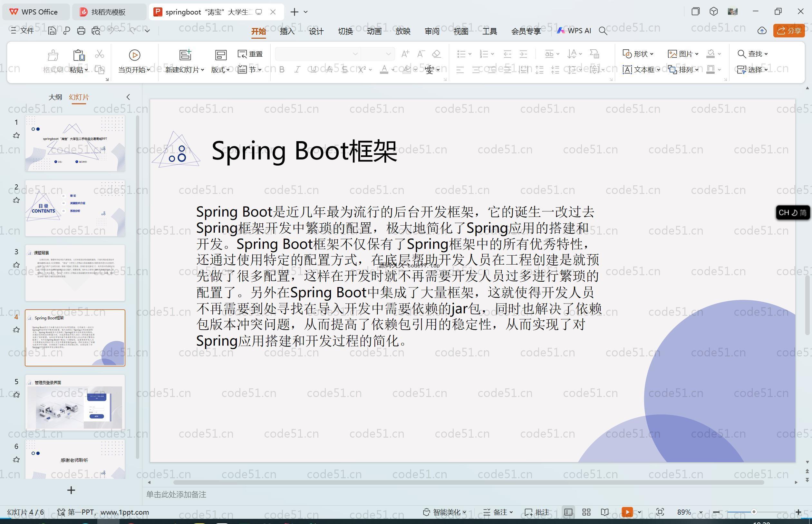Viewport: 812px width, 524px height.
Task: Open Smart Beautify (智能美化) in status bar
Action: pyautogui.click(x=445, y=512)
